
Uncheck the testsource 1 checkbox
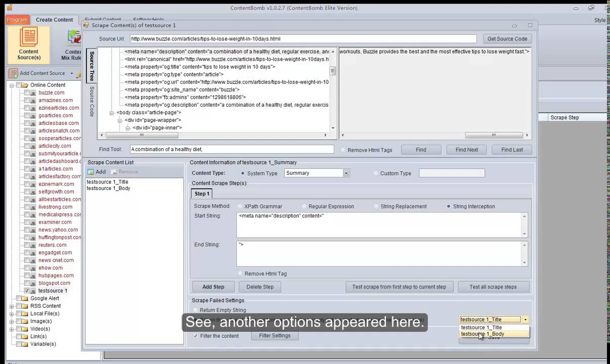point(27,291)
